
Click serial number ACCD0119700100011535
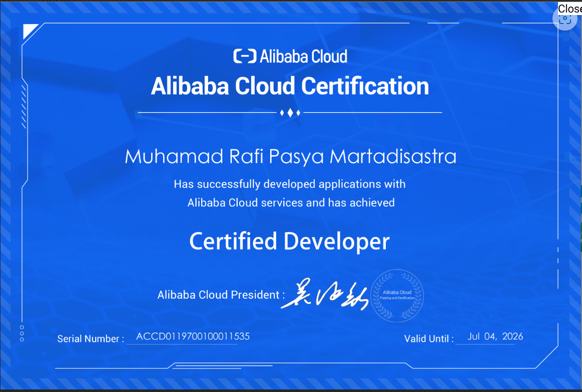193,336
